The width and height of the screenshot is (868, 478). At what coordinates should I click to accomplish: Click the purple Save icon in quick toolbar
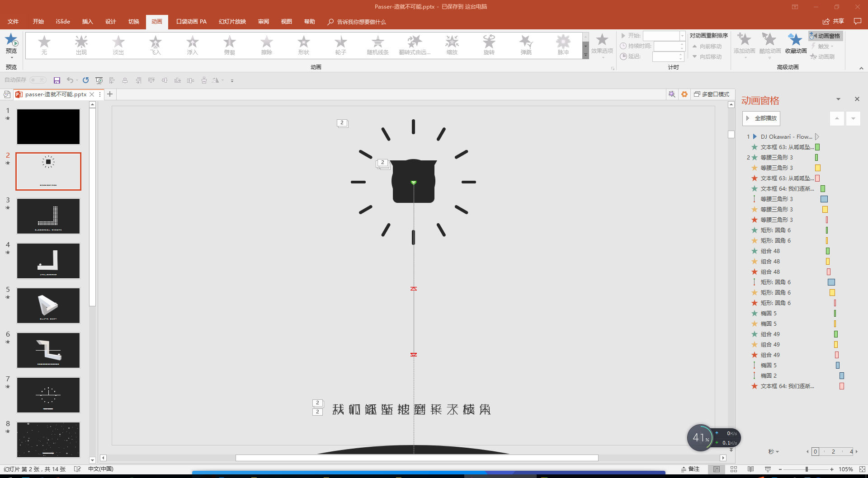[x=57, y=80]
